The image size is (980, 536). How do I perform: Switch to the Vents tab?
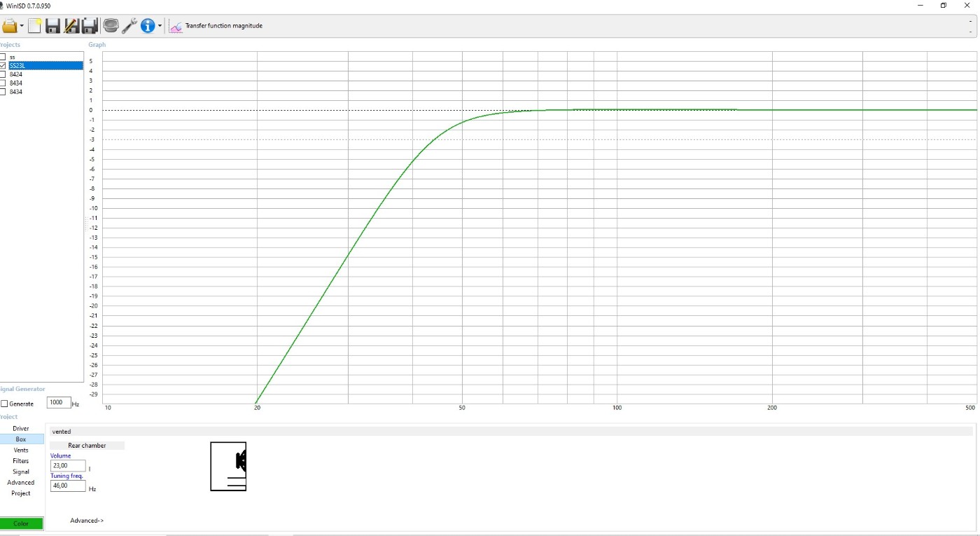tap(21, 450)
